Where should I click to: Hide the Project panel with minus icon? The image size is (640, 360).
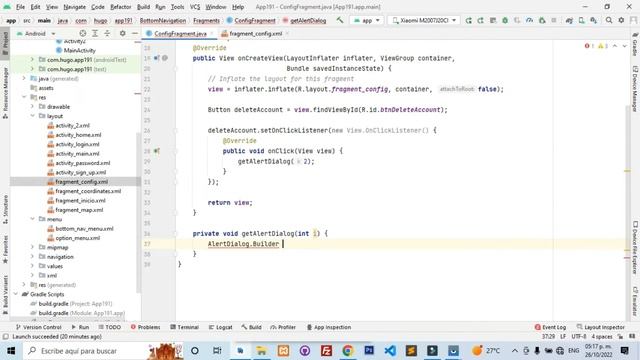pos(135,33)
